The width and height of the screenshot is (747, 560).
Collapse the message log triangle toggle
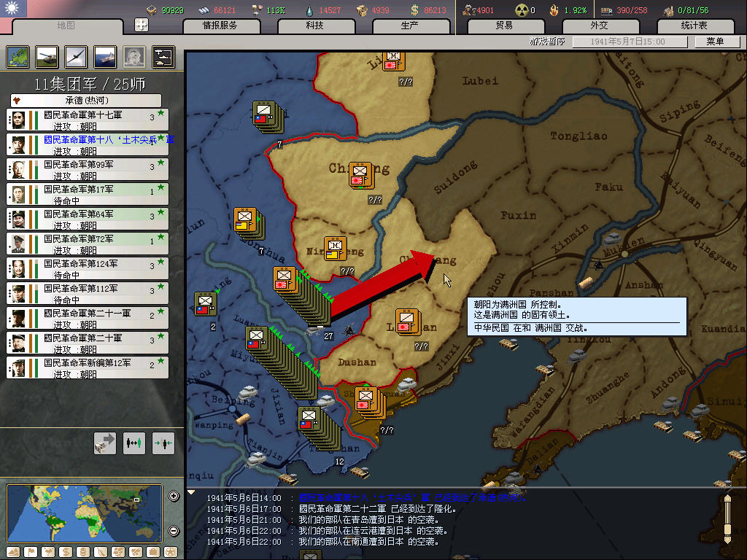(191, 492)
